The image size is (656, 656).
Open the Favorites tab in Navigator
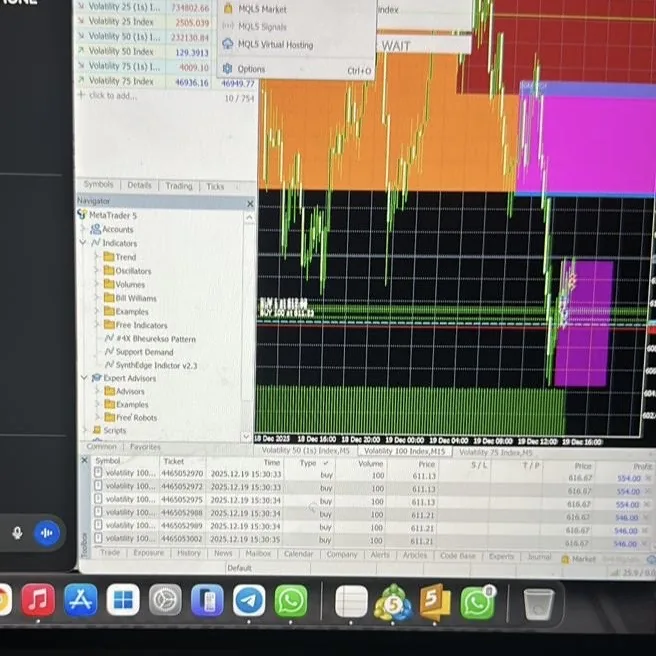(145, 446)
